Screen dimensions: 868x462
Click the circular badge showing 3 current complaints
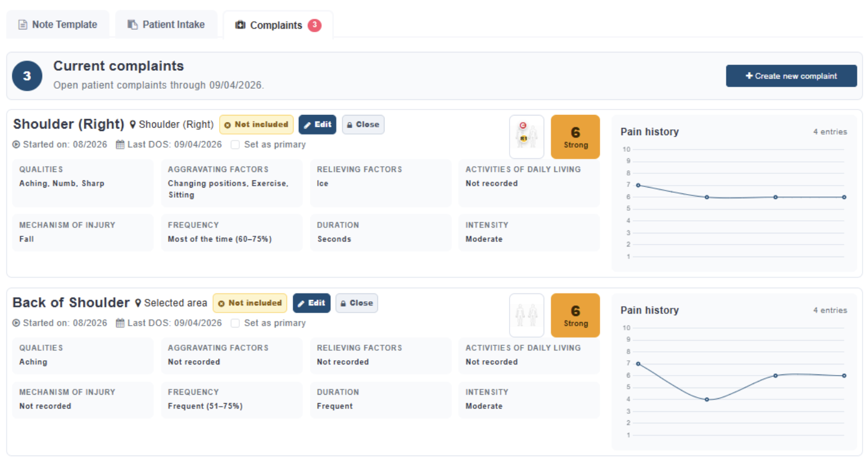coord(27,76)
